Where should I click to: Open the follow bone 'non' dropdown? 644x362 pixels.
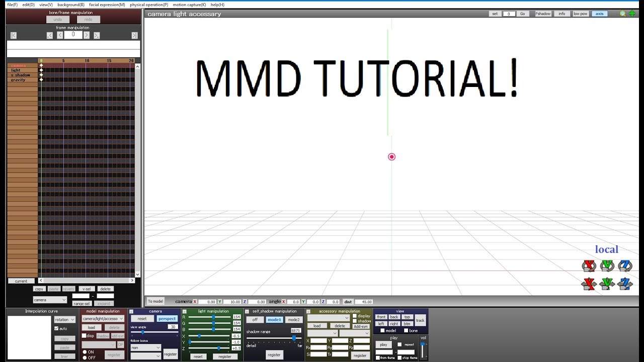[145, 347]
